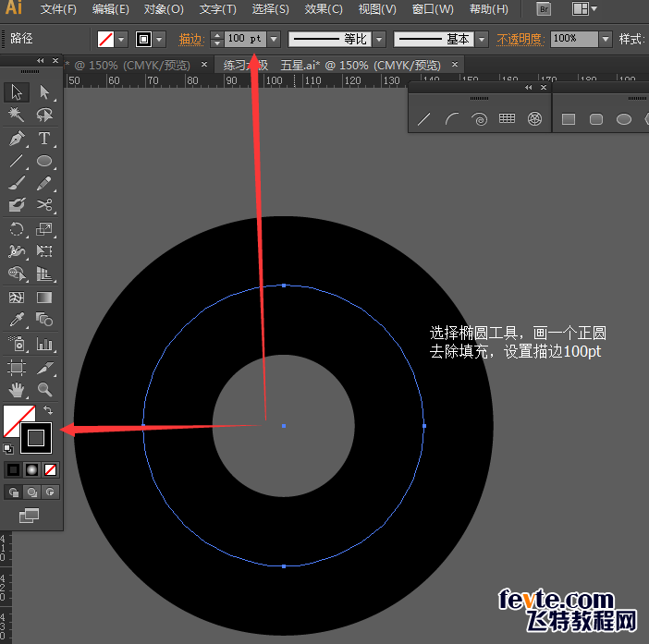
Task: Activate the Perspective Grid tool
Action: 44,273
